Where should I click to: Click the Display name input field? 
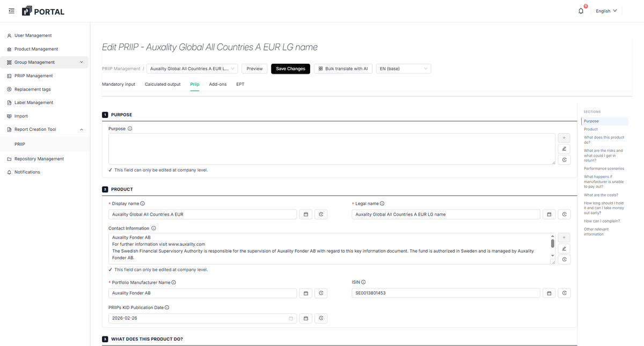click(202, 214)
